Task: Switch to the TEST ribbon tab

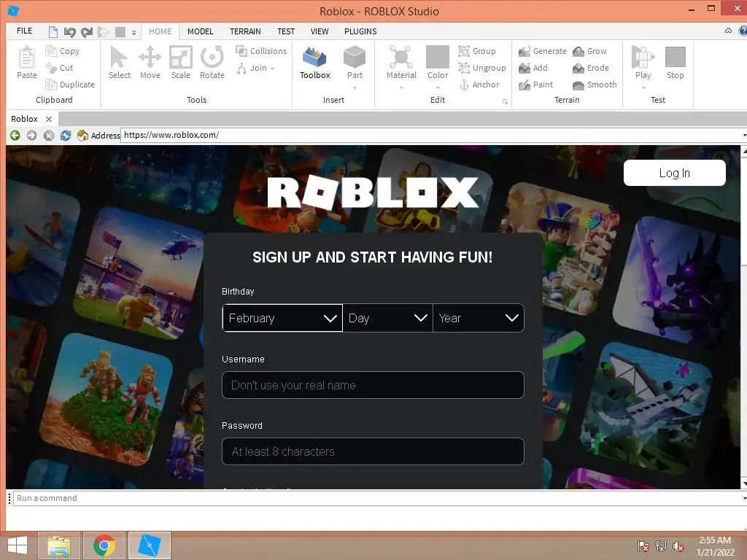Action: pyautogui.click(x=286, y=31)
